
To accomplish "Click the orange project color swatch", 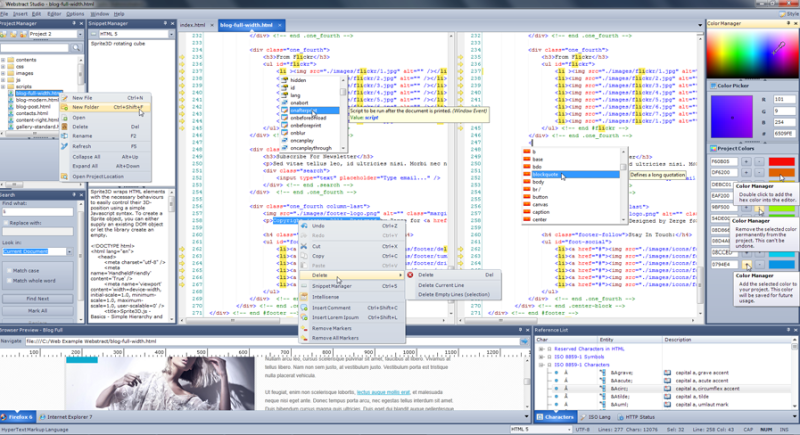I will [782, 173].
